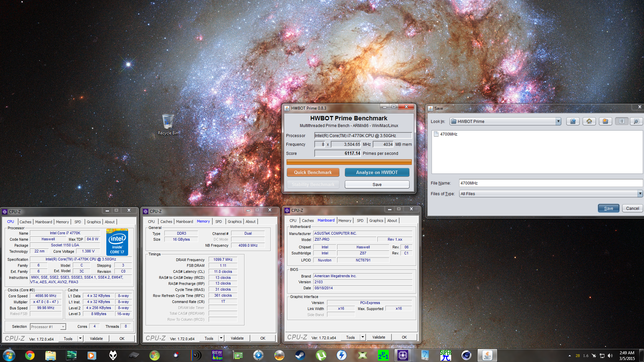This screenshot has height=362, width=644.
Task: Go up one folder level in Save dialog
Action: tap(573, 121)
